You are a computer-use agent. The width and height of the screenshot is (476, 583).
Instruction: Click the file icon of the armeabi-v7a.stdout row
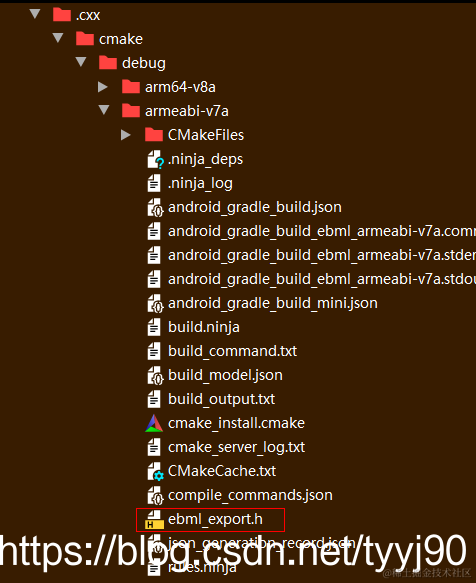(x=154, y=279)
